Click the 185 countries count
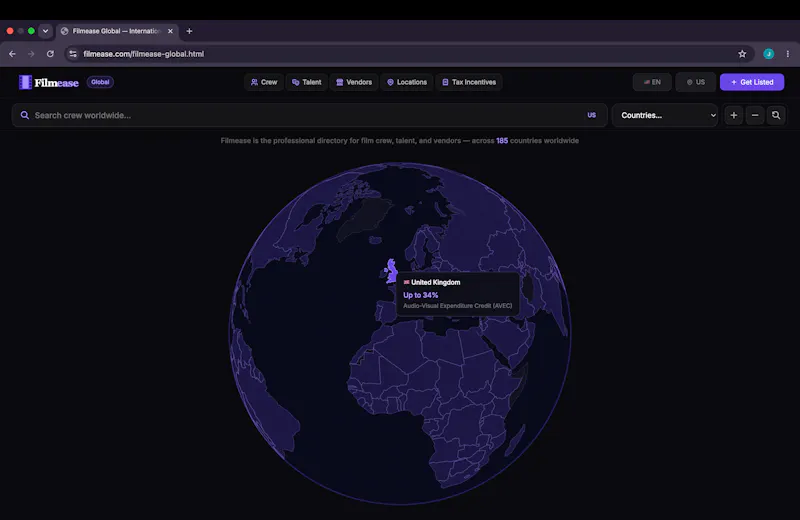 point(502,141)
